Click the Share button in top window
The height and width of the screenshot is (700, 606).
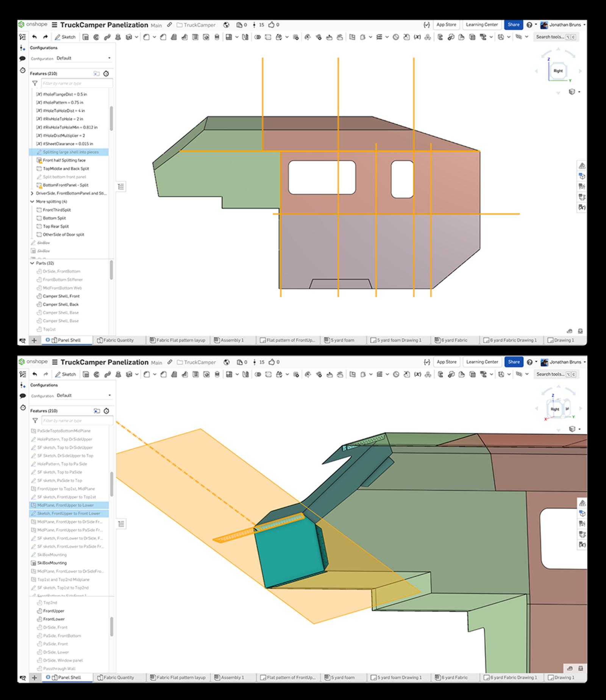(x=513, y=25)
